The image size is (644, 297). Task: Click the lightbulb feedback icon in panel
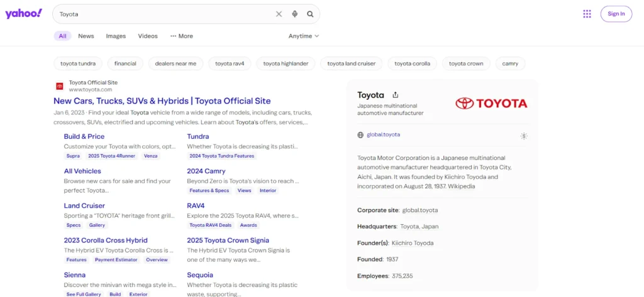click(x=524, y=136)
